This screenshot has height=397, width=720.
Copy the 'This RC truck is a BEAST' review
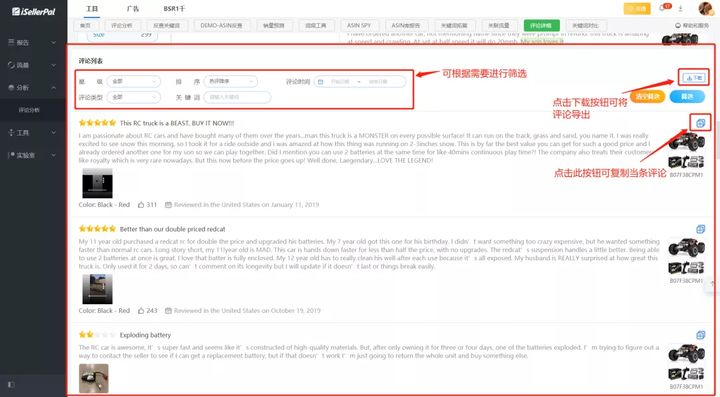coord(700,123)
